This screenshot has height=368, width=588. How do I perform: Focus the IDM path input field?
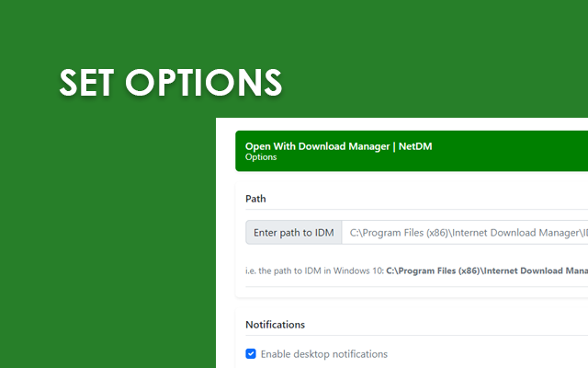(x=465, y=233)
